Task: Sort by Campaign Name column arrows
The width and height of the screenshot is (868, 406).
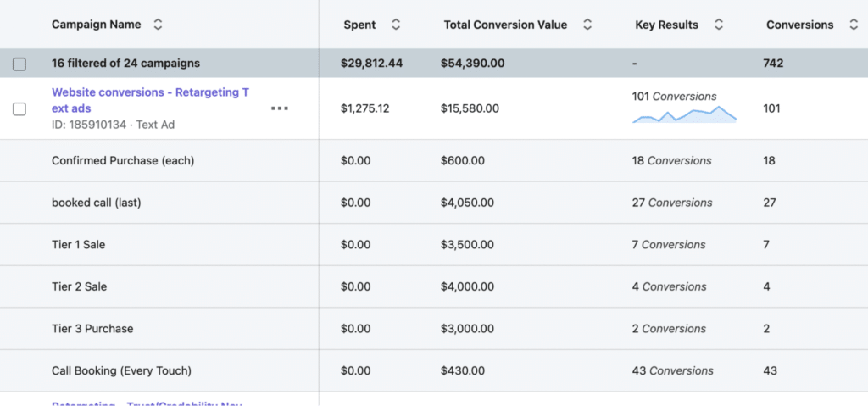Action: tap(158, 25)
